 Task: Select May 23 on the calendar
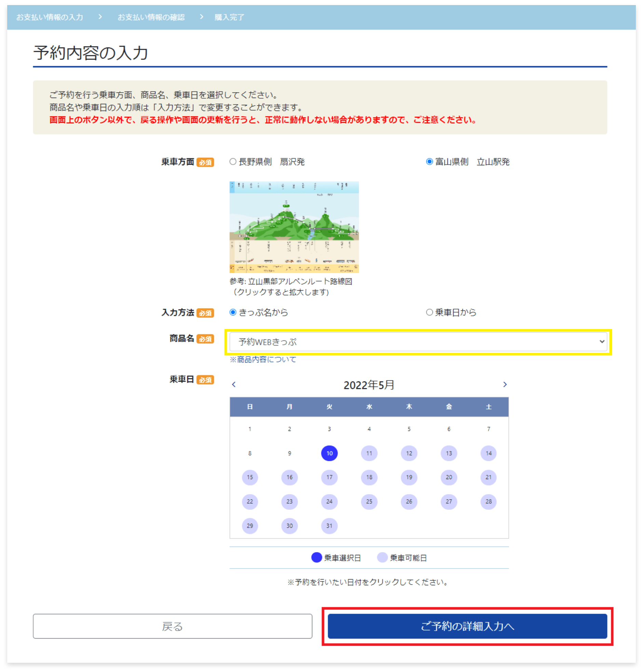[x=290, y=501]
